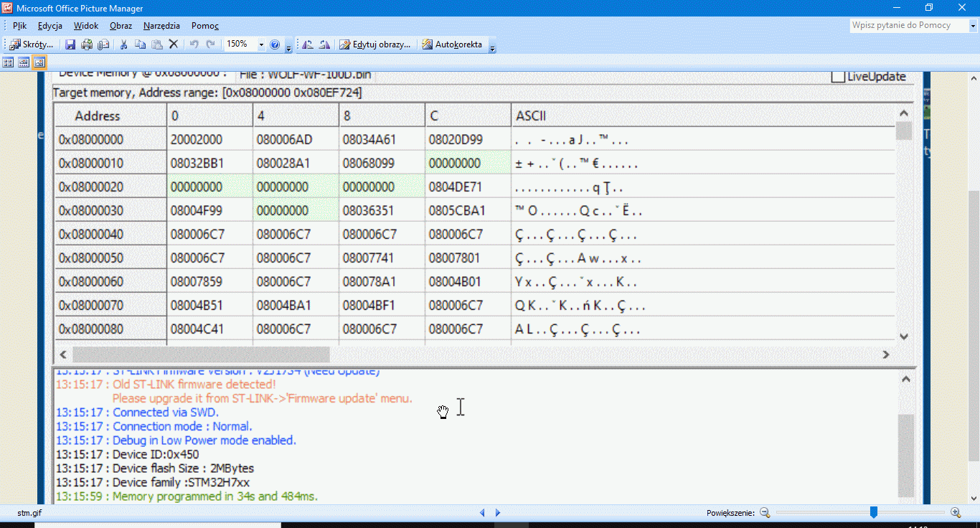Click the Print icon in toolbar
Image resolution: width=980 pixels, height=528 pixels.
click(x=87, y=44)
